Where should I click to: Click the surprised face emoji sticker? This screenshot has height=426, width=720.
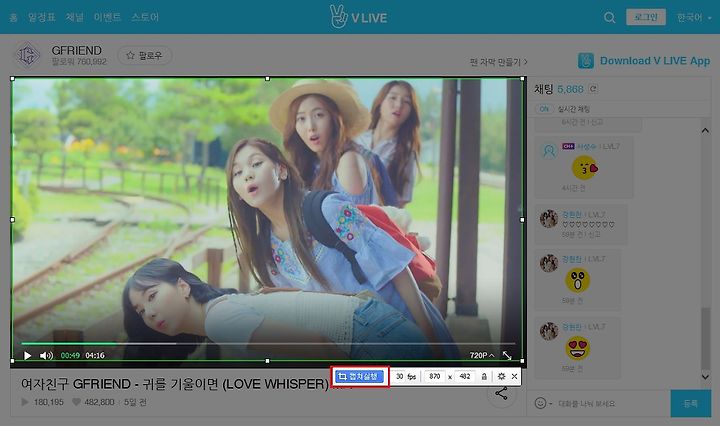click(578, 280)
